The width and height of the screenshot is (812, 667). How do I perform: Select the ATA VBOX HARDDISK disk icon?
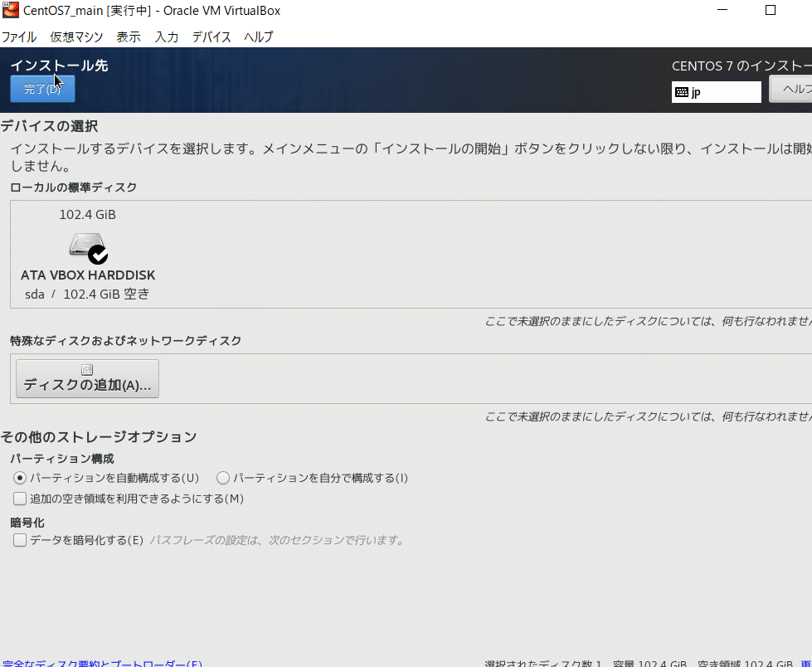click(x=89, y=248)
